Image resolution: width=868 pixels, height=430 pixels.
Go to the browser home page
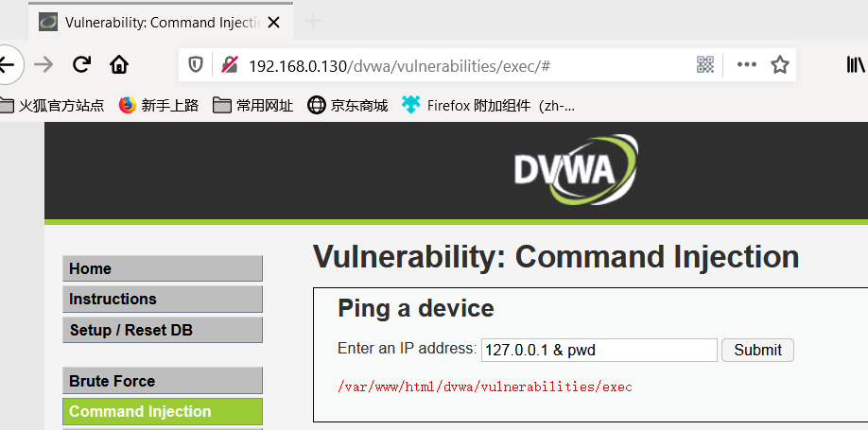pyautogui.click(x=119, y=65)
